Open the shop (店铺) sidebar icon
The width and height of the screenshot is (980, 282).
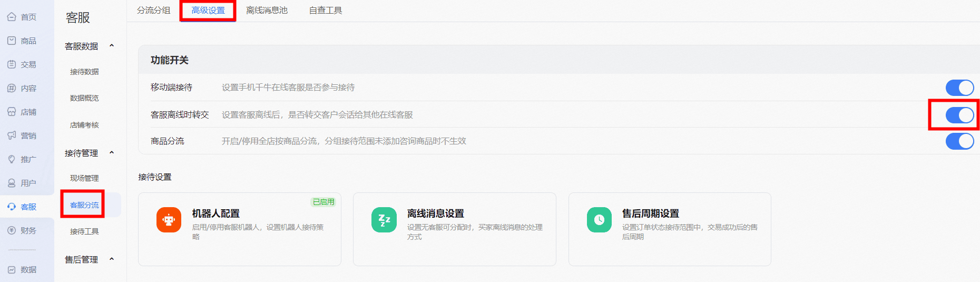pos(12,112)
